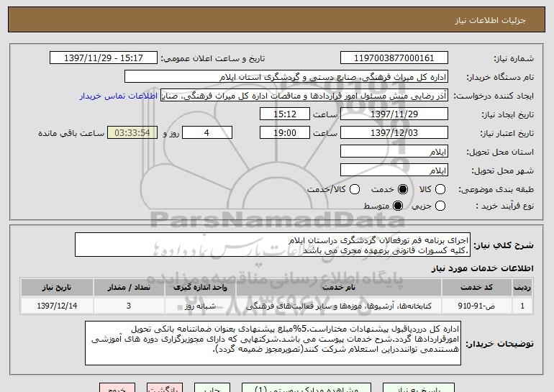Click the buyer organization name field
Image resolution: width=554 pixels, height=392 pixels.
(x=286, y=77)
